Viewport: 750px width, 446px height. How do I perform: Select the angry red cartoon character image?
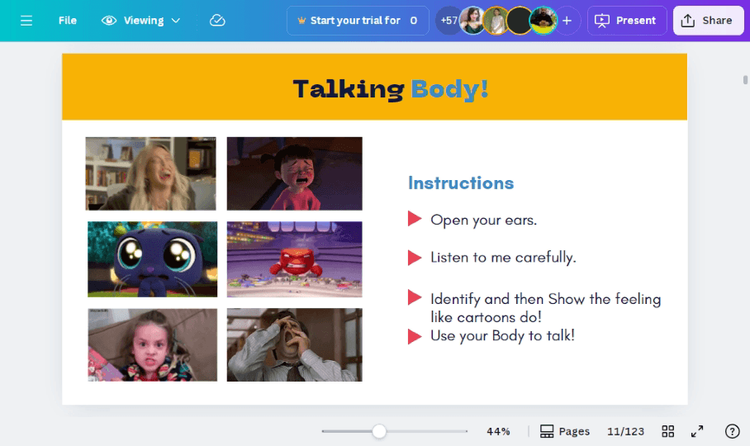[x=295, y=259]
